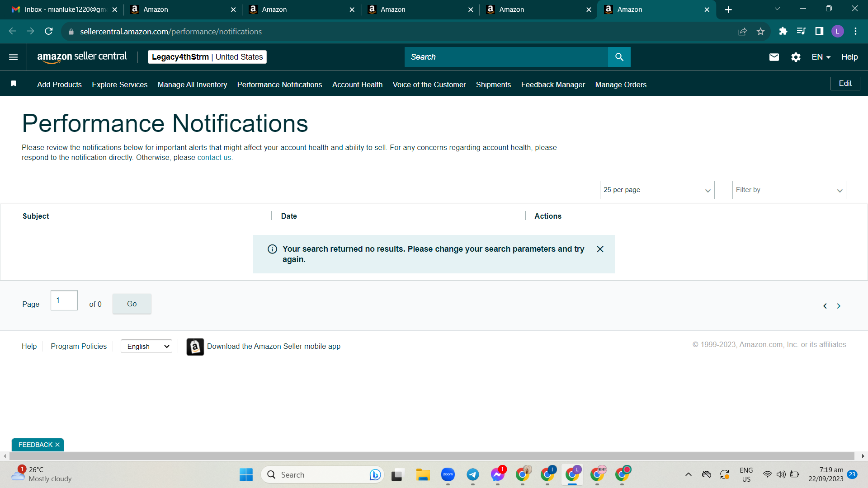
Task: Click the Seller Central search field
Action: pyautogui.click(x=506, y=57)
